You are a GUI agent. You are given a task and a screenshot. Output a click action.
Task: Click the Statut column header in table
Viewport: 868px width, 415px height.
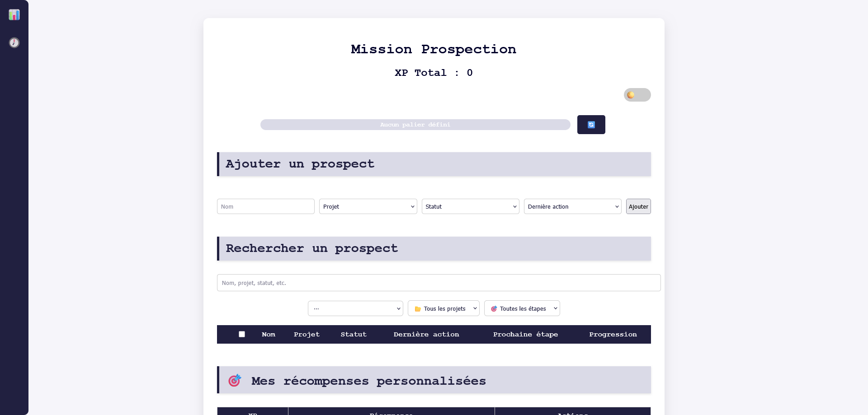354,334
